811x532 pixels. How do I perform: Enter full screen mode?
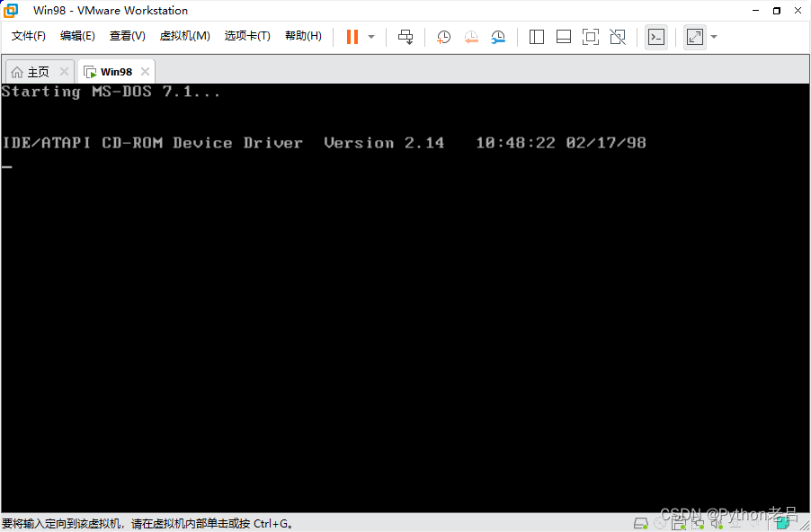click(x=590, y=37)
